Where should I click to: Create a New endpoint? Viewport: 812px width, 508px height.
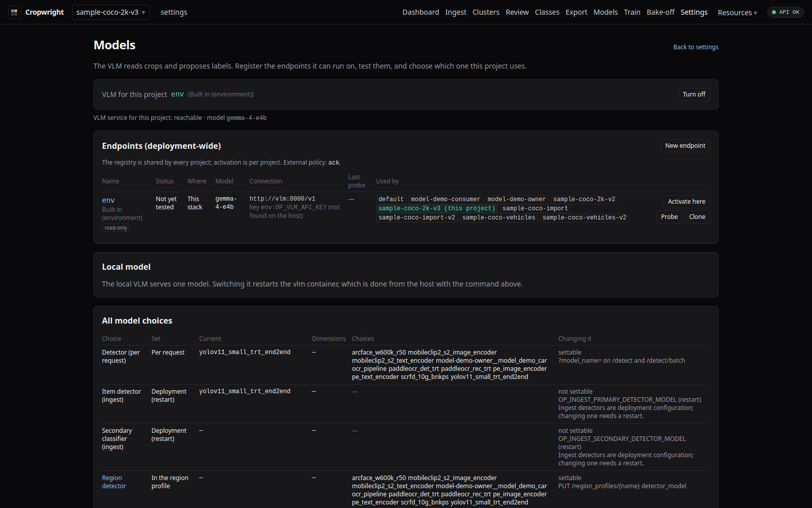(x=685, y=146)
